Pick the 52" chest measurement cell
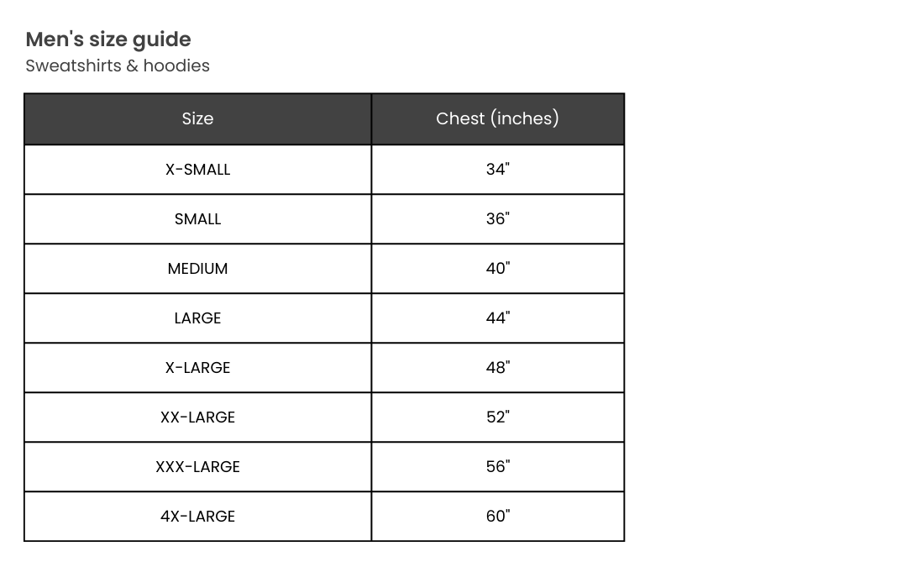 [497, 417]
